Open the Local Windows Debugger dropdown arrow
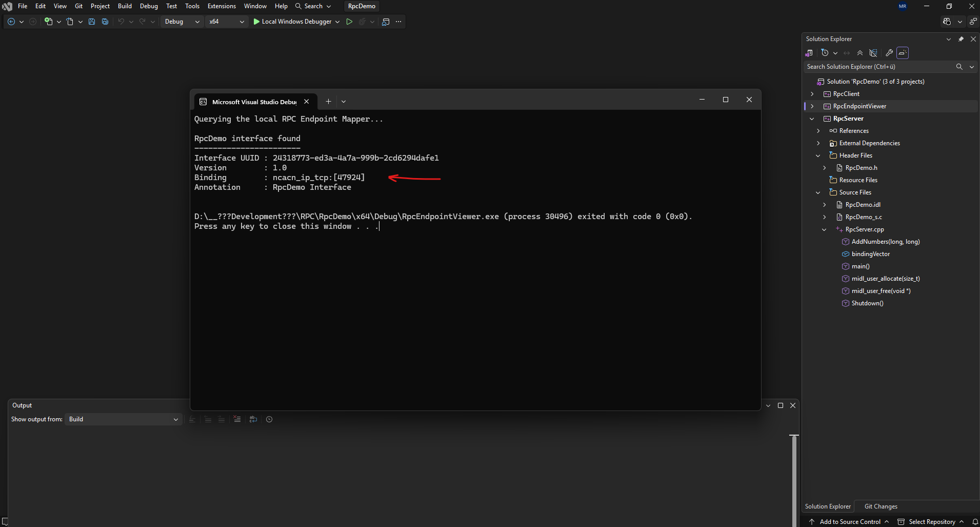The image size is (980, 527). pos(337,22)
